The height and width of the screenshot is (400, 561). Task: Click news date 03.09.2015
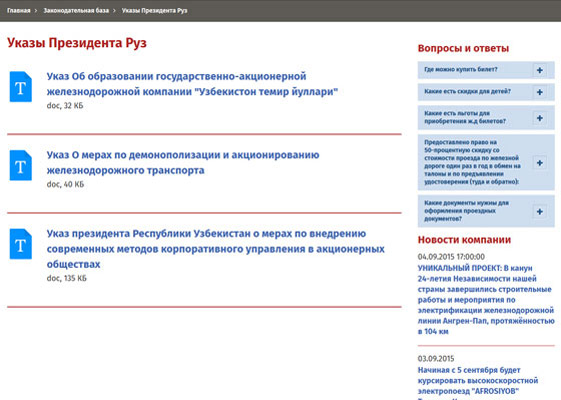tap(435, 359)
